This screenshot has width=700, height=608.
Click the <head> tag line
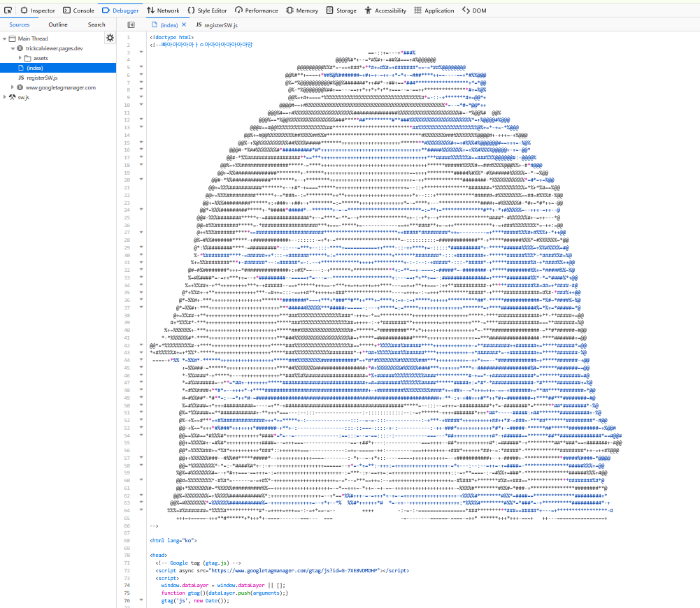[159, 556]
